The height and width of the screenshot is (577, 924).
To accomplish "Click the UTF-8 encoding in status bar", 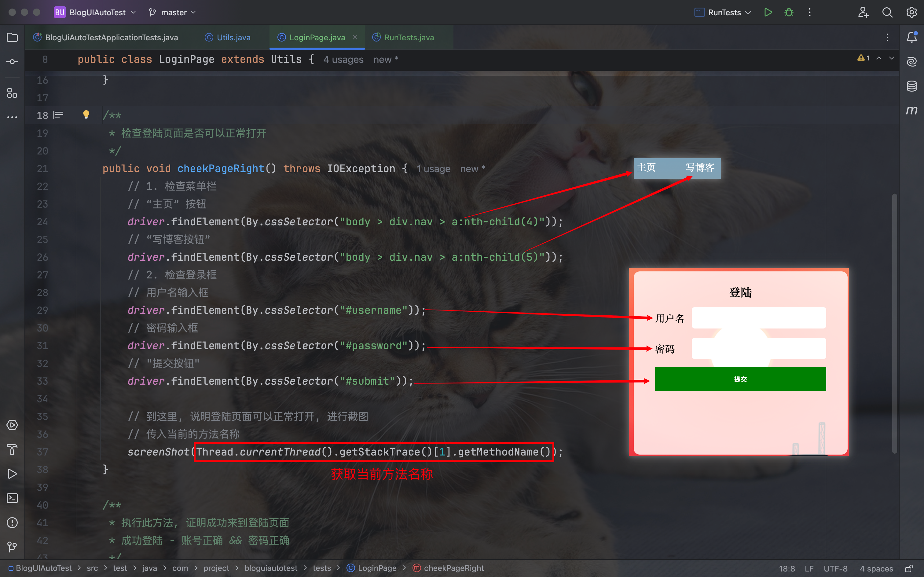I will 835,568.
